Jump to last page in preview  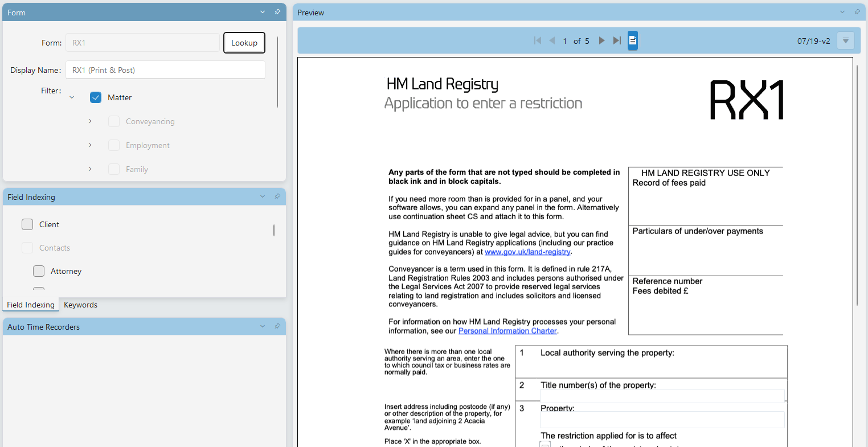(x=617, y=40)
